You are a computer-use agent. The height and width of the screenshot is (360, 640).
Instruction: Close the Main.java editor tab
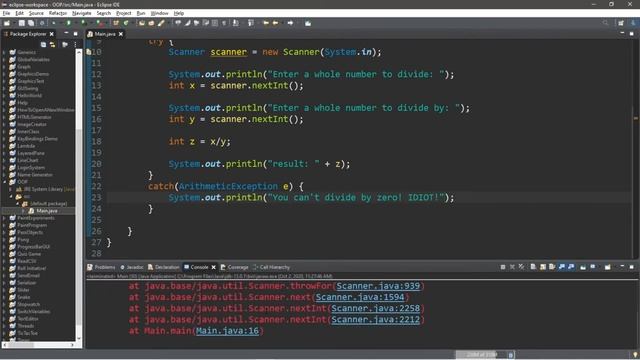pos(121,34)
